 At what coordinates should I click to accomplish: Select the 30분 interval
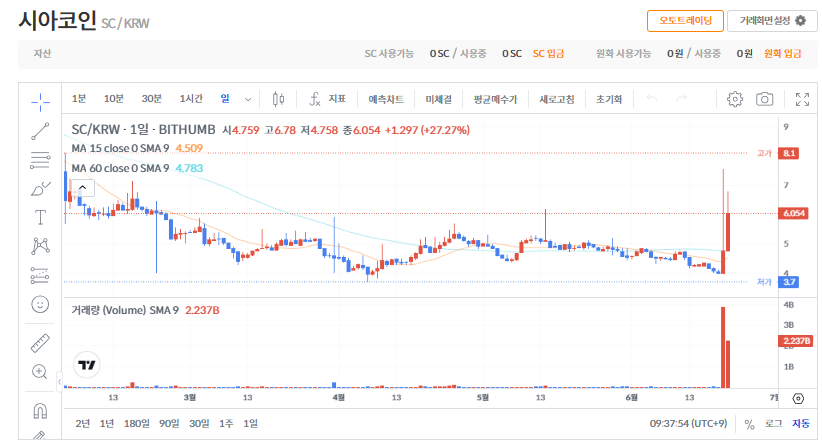pyautogui.click(x=152, y=99)
